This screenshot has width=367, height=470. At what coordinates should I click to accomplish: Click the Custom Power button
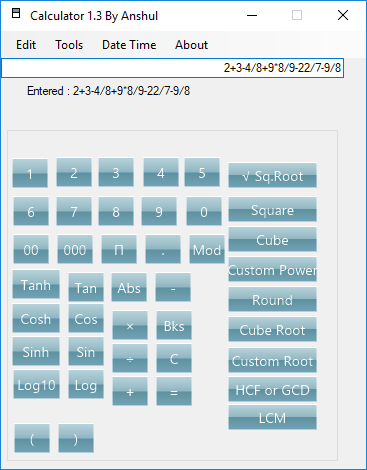click(272, 269)
